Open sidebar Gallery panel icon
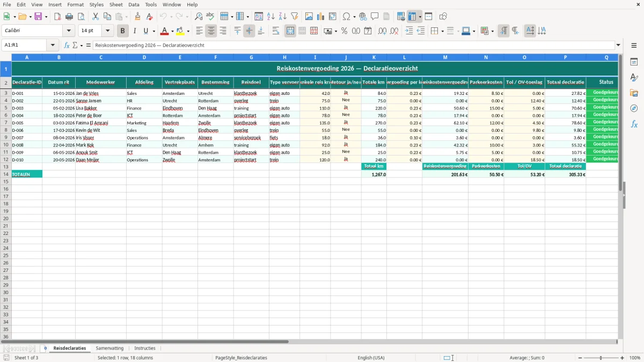Image resolution: width=644 pixels, height=362 pixels. pyautogui.click(x=634, y=93)
